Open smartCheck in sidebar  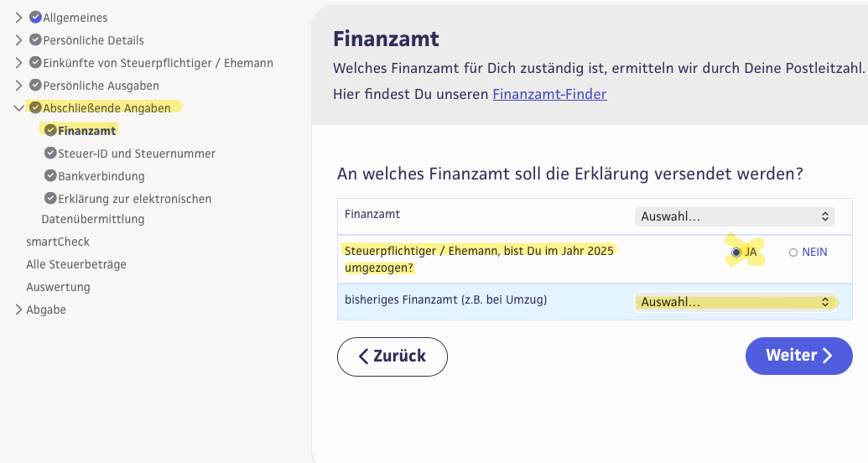(x=58, y=242)
